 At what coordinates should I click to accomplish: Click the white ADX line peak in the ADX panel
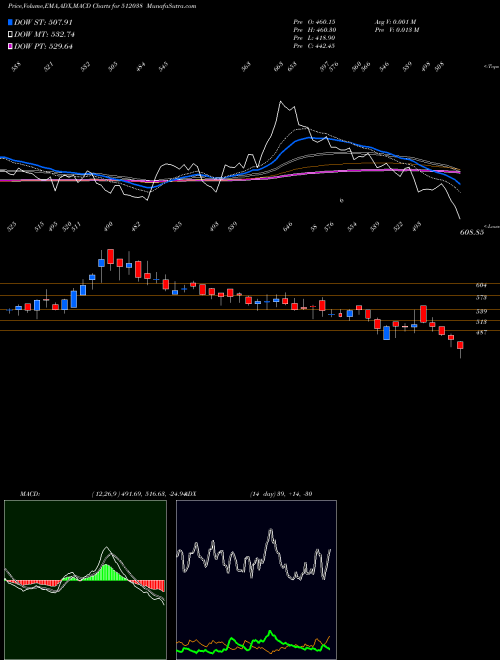[x=270, y=532]
